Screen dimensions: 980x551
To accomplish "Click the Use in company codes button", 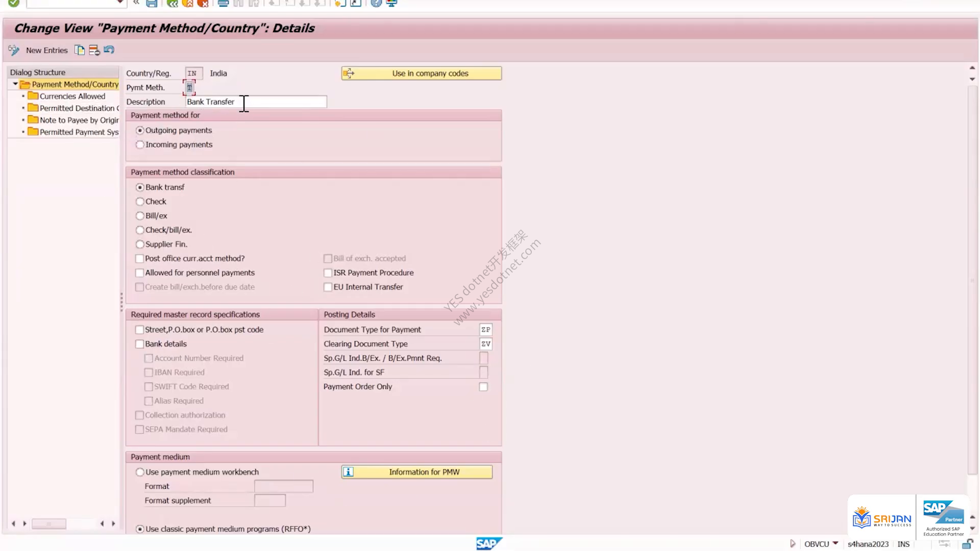I will point(422,73).
